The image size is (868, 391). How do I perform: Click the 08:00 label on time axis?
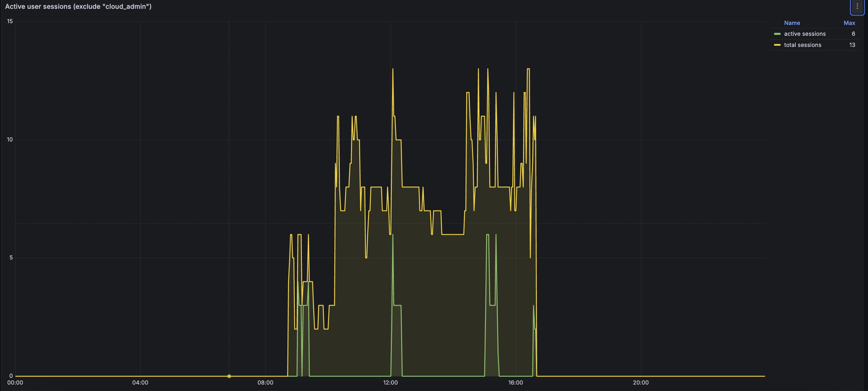(265, 382)
